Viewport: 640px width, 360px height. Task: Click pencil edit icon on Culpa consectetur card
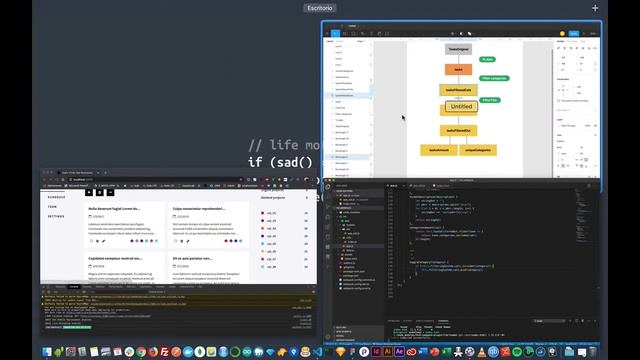pos(188,241)
